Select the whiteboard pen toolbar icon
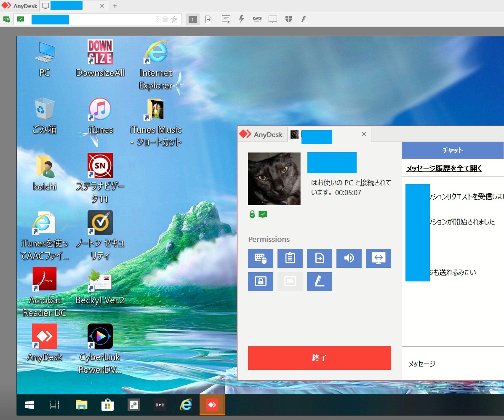The height and width of the screenshot is (420, 504). pos(304,19)
